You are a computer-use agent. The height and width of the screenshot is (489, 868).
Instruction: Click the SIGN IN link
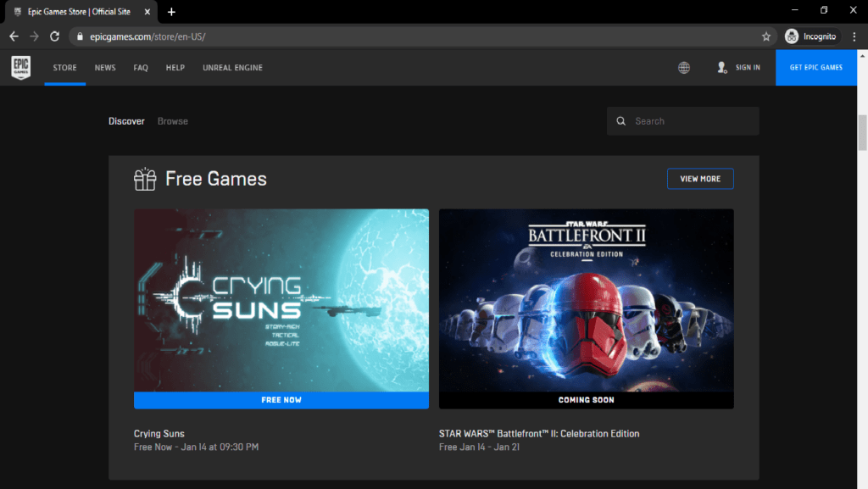pyautogui.click(x=748, y=68)
